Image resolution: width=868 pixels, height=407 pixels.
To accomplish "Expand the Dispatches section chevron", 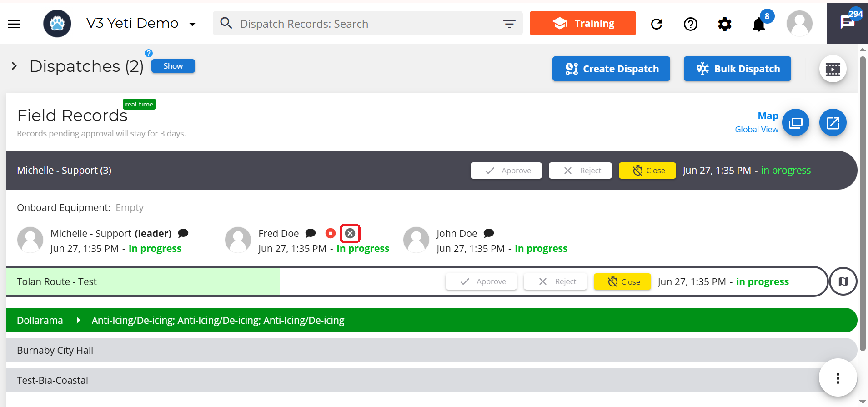I will click(14, 66).
